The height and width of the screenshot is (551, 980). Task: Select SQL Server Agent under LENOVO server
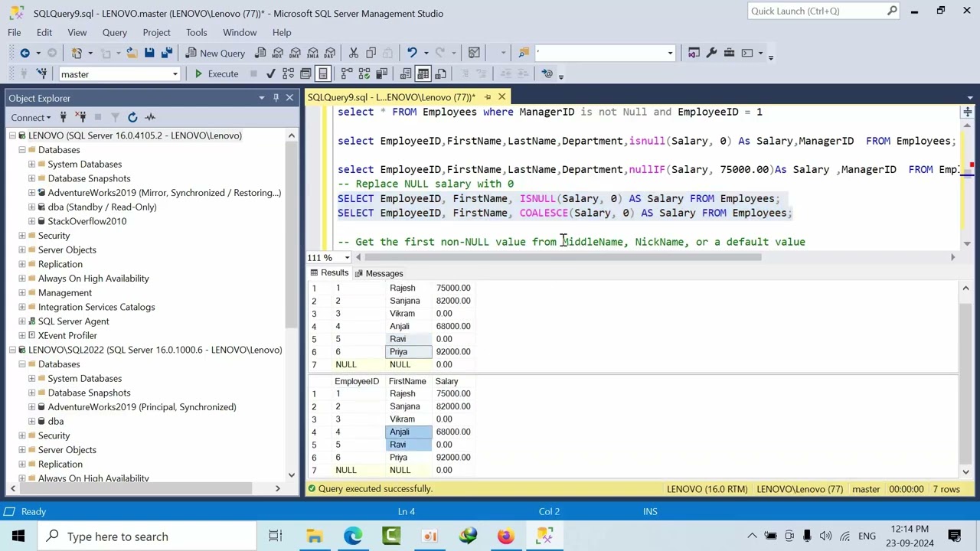[73, 321]
